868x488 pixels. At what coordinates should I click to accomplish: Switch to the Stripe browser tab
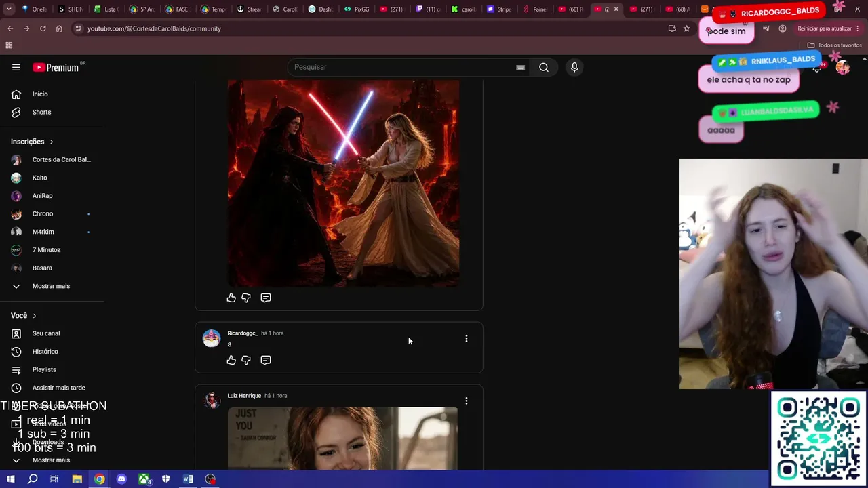[499, 9]
